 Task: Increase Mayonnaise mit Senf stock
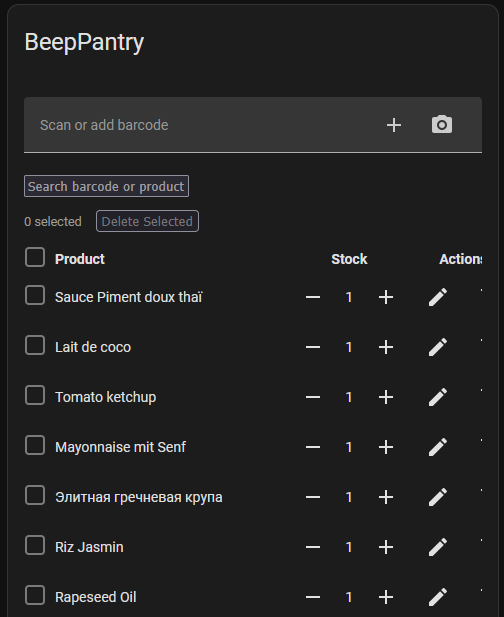386,447
